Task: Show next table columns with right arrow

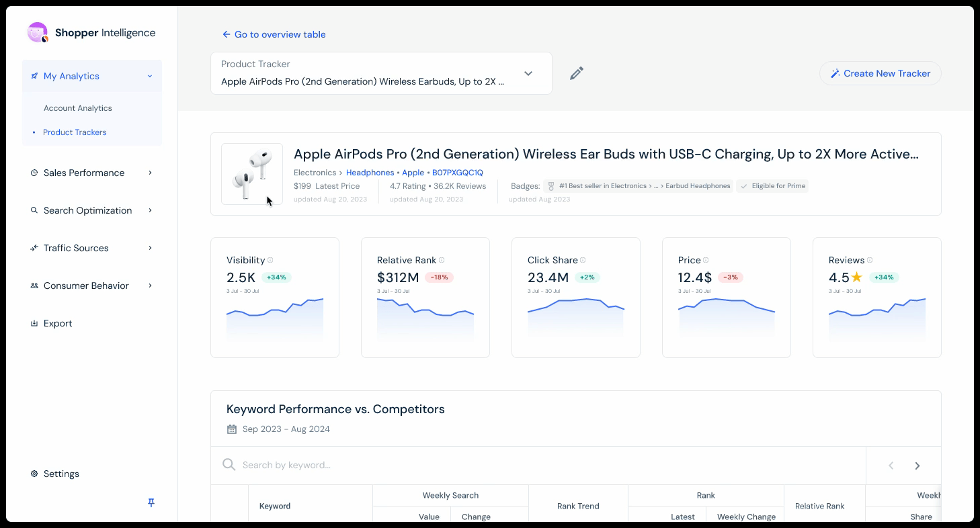Action: 917,466
